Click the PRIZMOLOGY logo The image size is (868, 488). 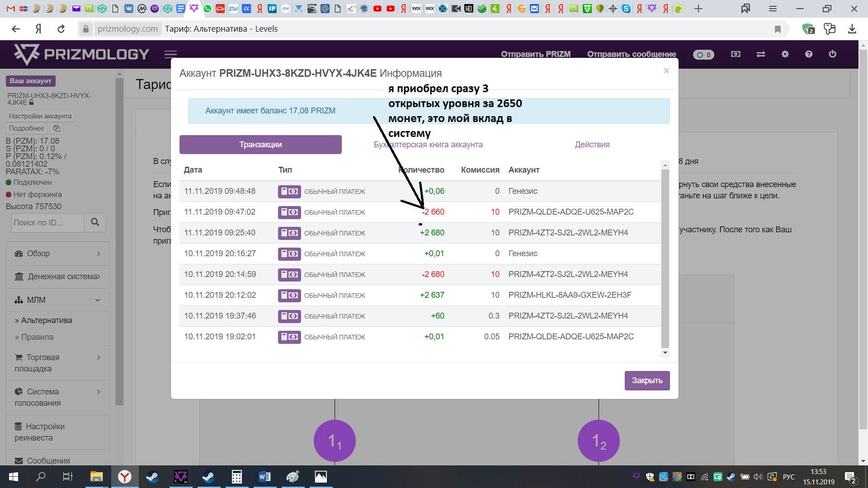[x=81, y=54]
